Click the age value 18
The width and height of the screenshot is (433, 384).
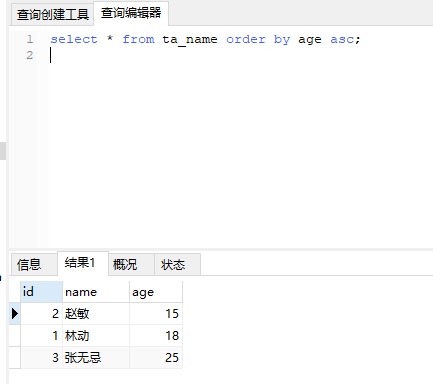point(156,336)
